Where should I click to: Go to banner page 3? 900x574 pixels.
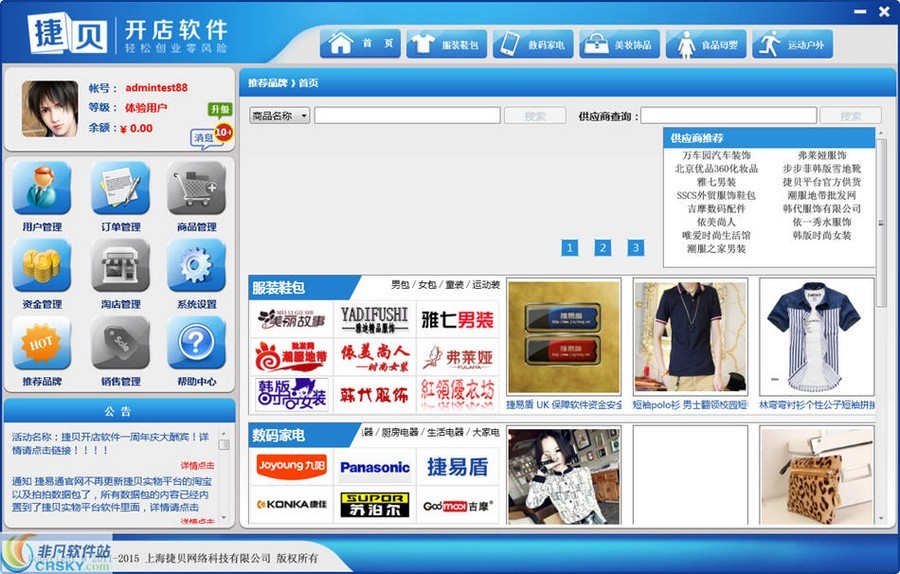pos(635,248)
